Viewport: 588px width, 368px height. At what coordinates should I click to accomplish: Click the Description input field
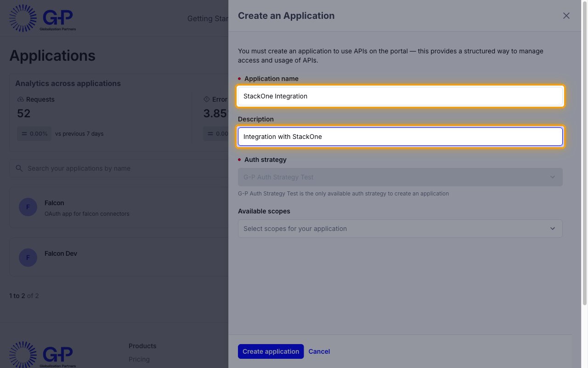tap(400, 137)
